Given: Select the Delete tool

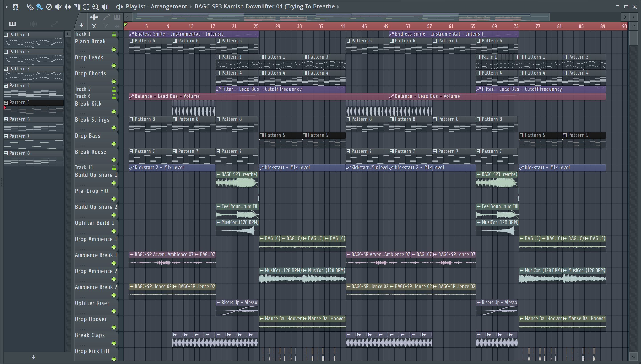Looking at the screenshot, I should (49, 7).
